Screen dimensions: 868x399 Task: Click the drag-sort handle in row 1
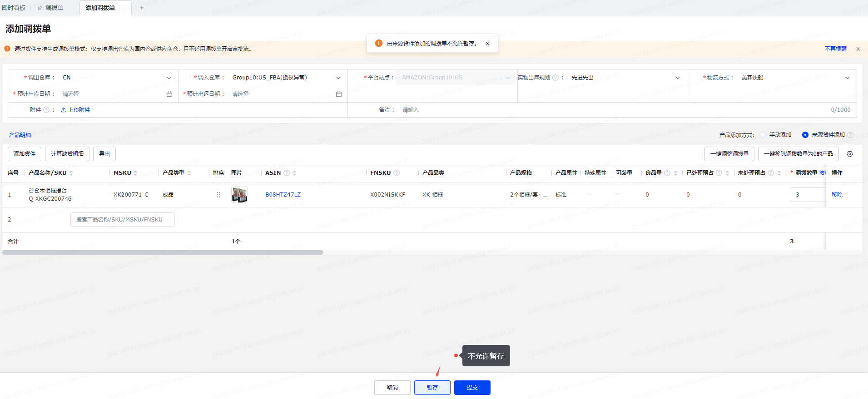pyautogui.click(x=218, y=195)
